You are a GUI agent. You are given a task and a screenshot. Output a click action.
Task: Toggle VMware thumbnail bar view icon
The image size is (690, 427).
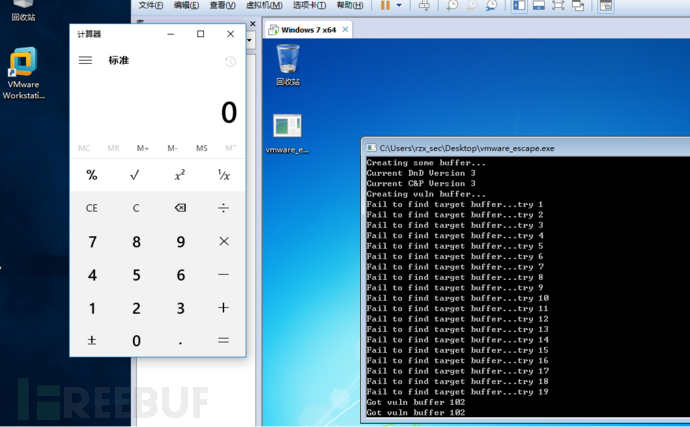pyautogui.click(x=539, y=5)
